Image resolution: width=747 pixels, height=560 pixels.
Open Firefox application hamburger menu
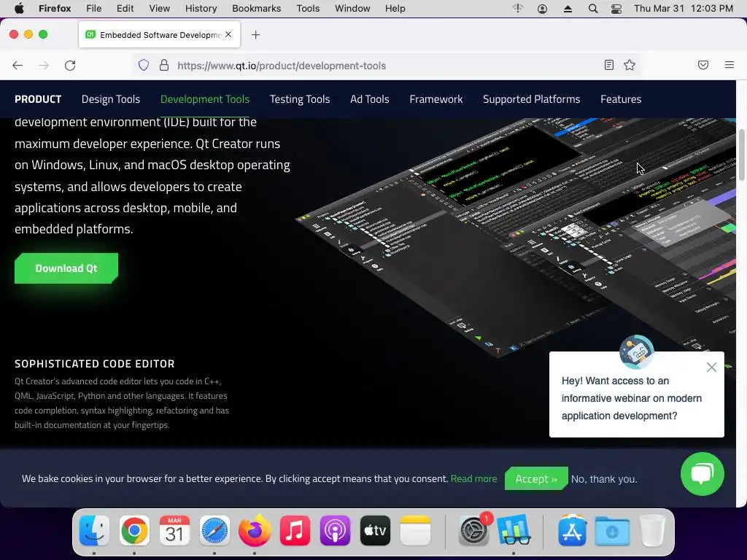(729, 65)
